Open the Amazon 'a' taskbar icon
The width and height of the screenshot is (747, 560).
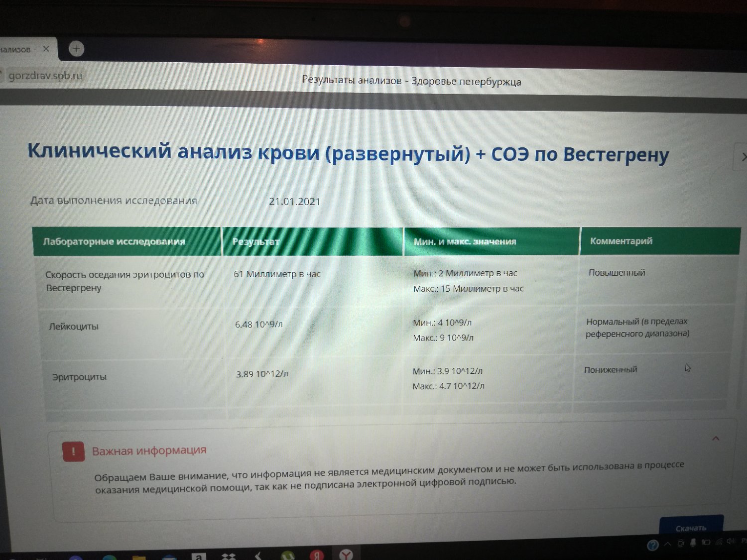click(198, 556)
